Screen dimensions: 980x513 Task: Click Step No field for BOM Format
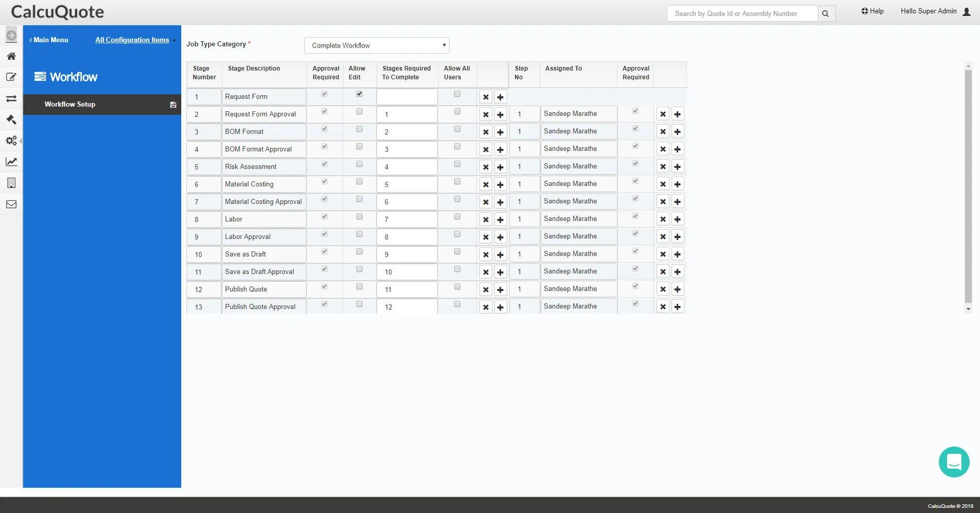[524, 131]
